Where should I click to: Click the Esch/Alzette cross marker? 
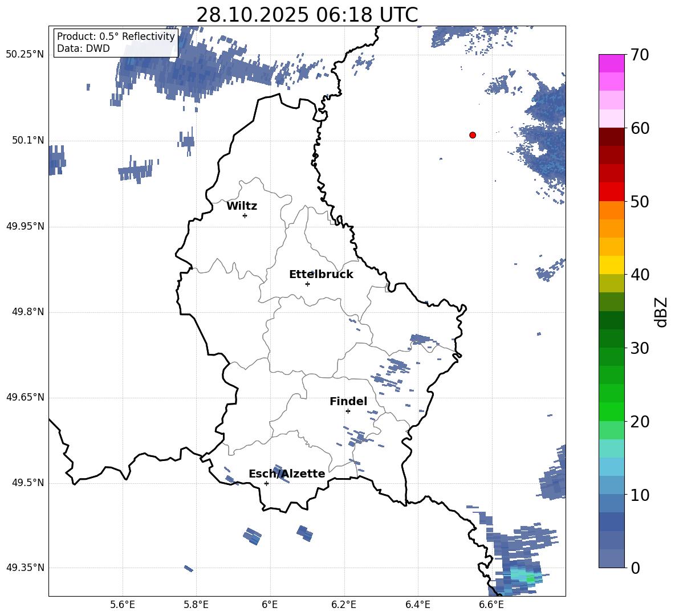[x=266, y=483]
